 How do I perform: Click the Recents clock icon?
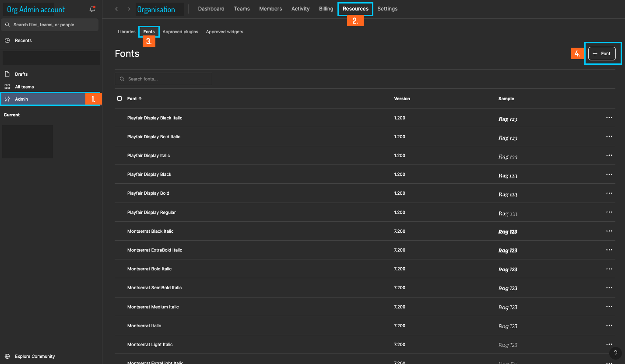[x=7, y=40]
